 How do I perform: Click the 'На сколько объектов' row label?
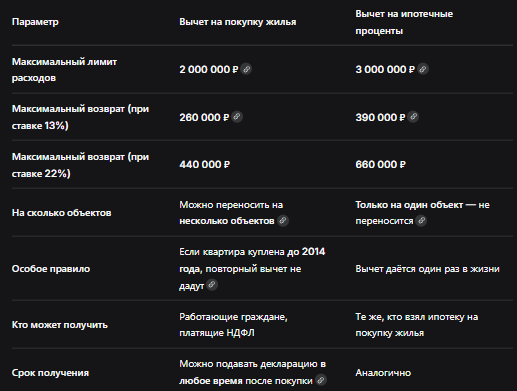[61, 213]
